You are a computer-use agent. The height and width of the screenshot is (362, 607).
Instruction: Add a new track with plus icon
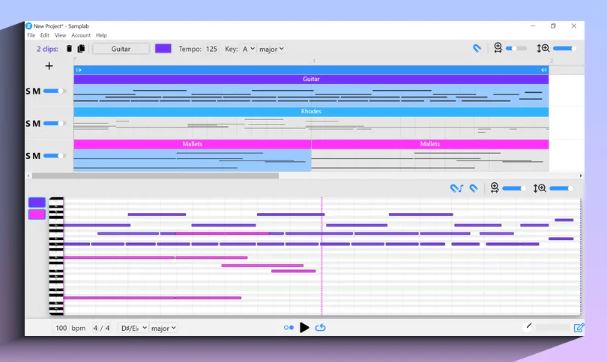tap(49, 66)
